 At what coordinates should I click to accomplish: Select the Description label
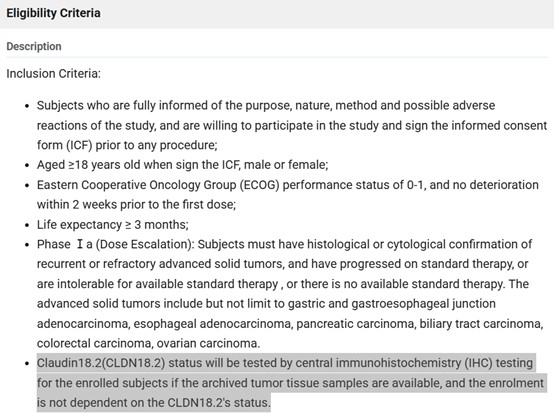[34, 46]
